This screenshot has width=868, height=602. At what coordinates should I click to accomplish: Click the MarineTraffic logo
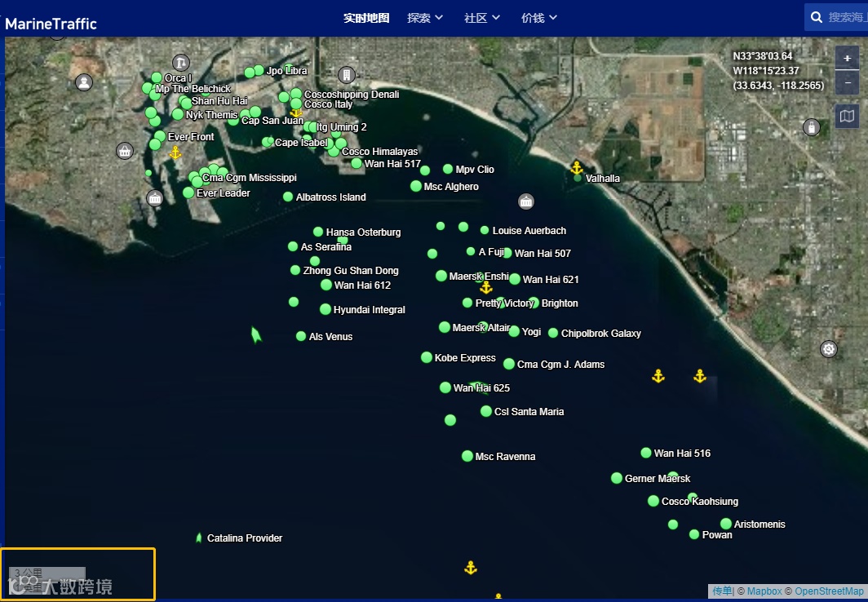click(x=51, y=24)
